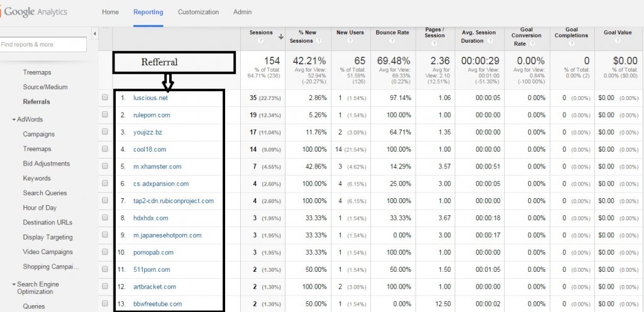Select checkbox for row 5 m.xhamster.com

[105, 166]
